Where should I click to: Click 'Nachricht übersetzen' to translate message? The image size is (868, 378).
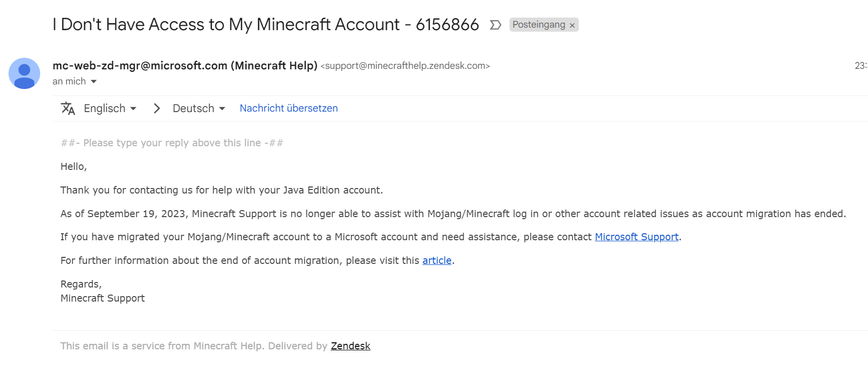289,108
